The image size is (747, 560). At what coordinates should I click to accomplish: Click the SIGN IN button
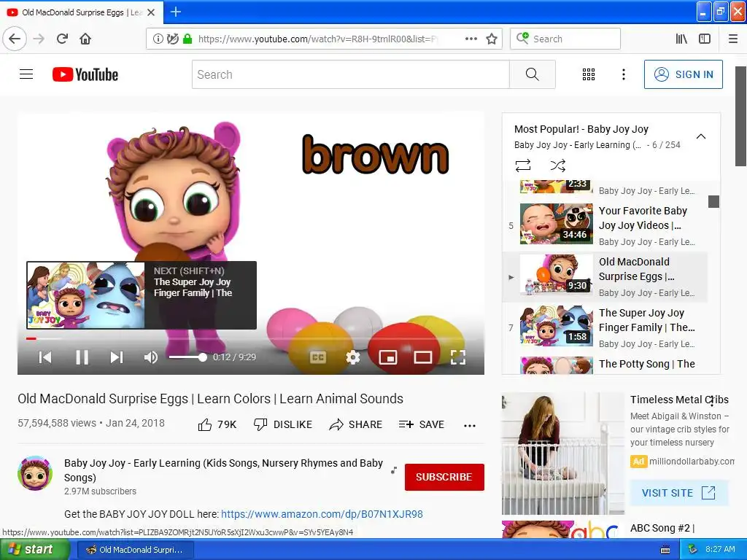pyautogui.click(x=683, y=74)
